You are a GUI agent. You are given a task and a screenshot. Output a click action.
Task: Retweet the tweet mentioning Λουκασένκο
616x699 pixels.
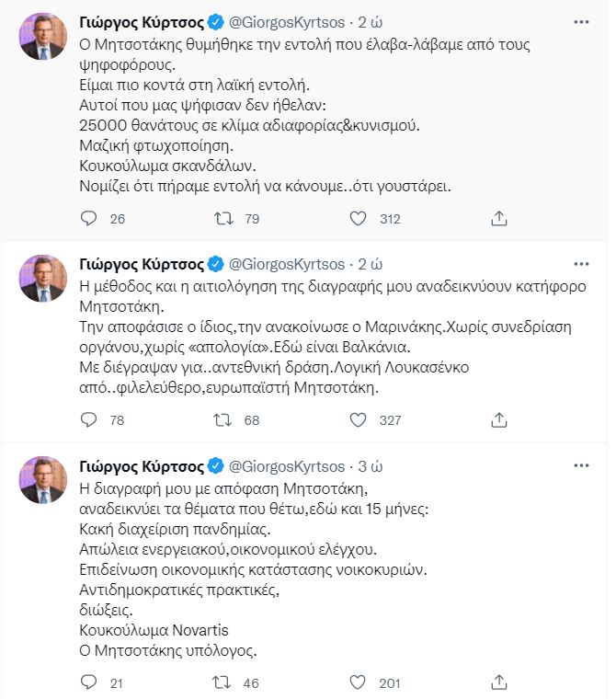(222, 420)
